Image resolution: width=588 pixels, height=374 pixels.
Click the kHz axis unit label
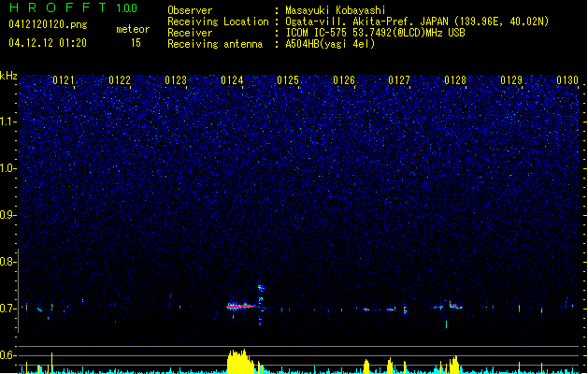coord(8,76)
